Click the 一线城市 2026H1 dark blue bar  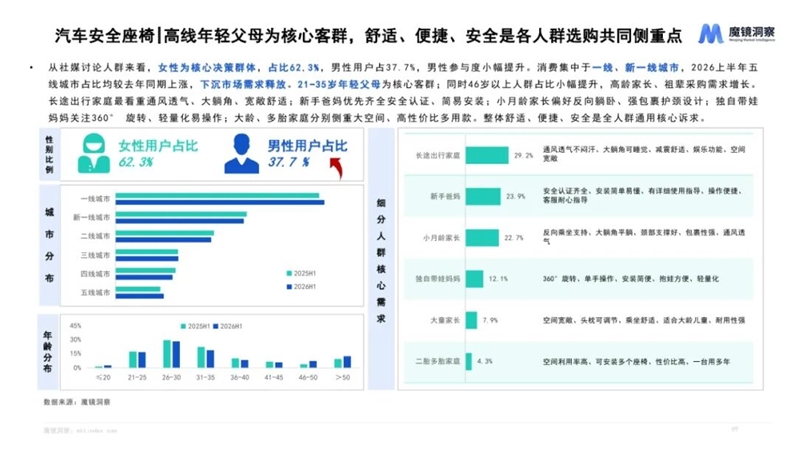tap(220, 202)
